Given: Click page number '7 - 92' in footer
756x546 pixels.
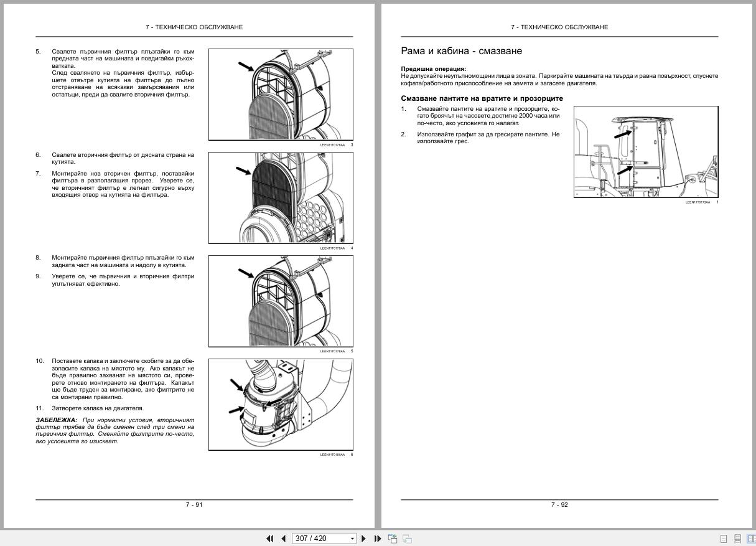Looking at the screenshot, I should (x=559, y=504).
